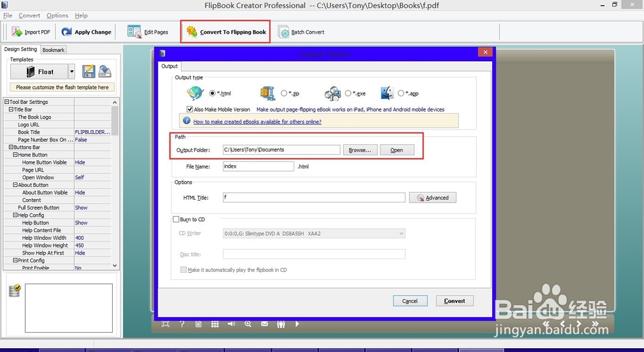The width and height of the screenshot is (644, 352).
Task: Select the *.app output type
Action: pos(401,93)
